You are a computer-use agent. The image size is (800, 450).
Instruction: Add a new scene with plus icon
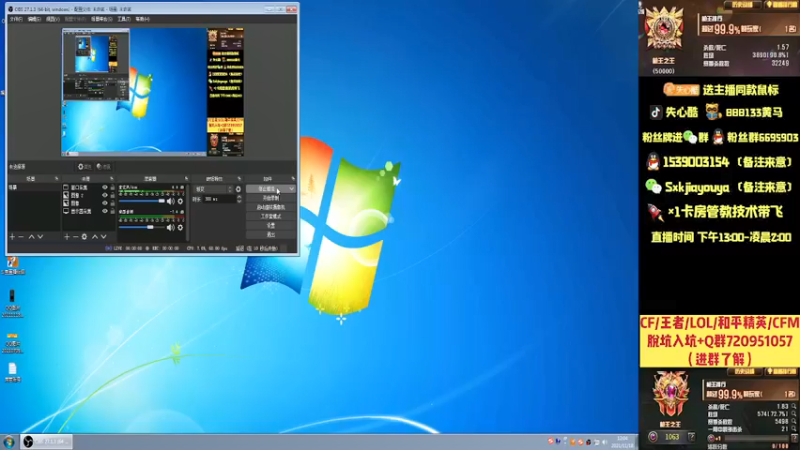(12, 237)
